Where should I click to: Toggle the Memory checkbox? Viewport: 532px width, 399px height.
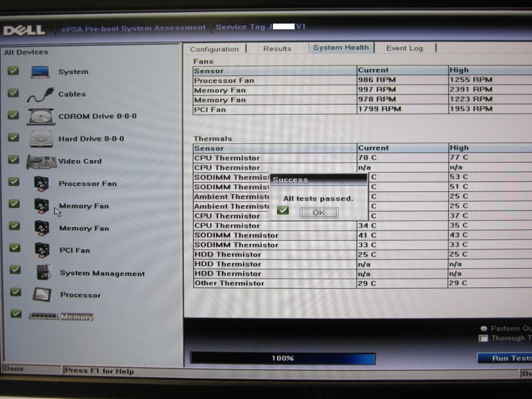(x=16, y=314)
